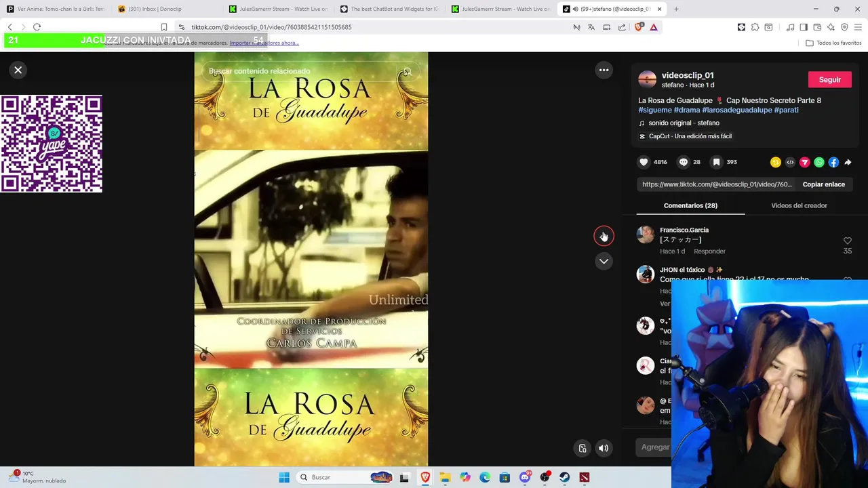Viewport: 868px width, 488px height.
Task: Click the Seguir follow button
Action: point(830,79)
